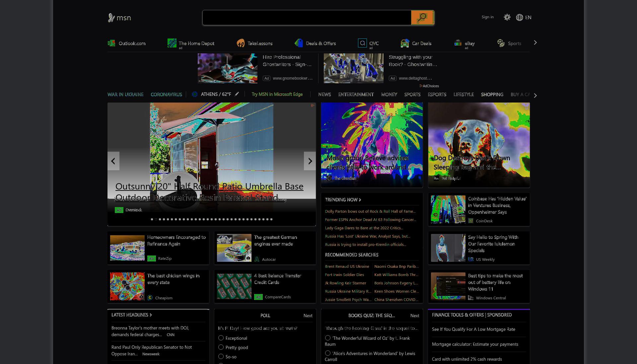Open the NEWS navigation tab
The height and width of the screenshot is (364, 637).
point(324,94)
